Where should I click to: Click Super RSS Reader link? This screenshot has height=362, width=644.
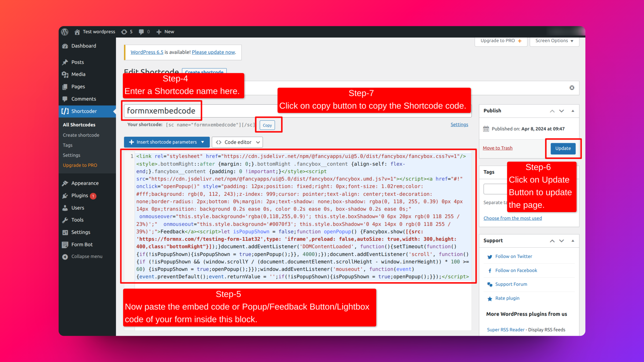point(506,330)
